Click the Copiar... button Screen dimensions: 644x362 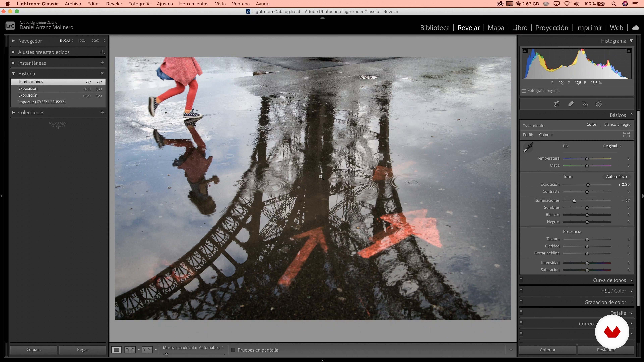point(34,349)
